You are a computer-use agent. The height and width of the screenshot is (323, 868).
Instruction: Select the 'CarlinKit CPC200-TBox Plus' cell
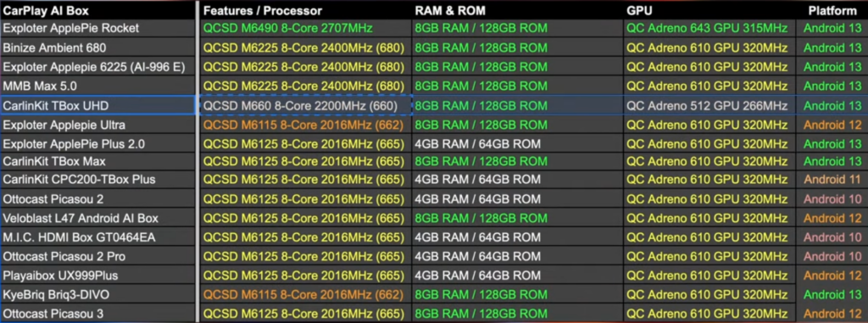(x=97, y=179)
